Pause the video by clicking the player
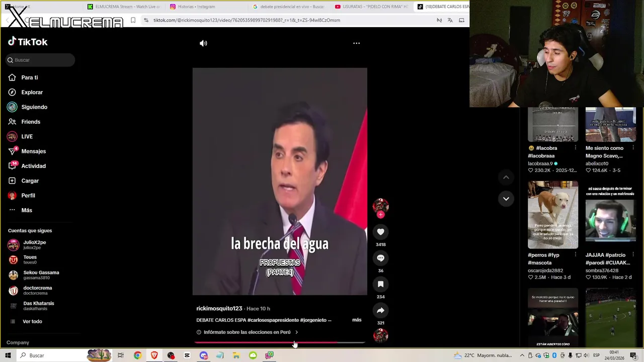 (x=280, y=181)
